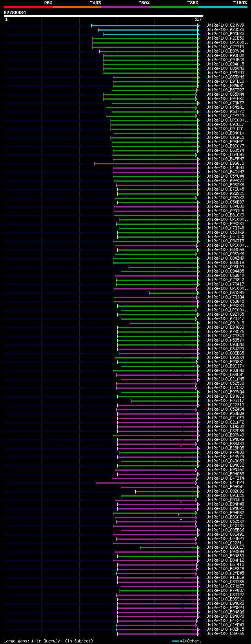251x644 pixels.
Task: Click the UniRef100_A0ZNJ5 label
Action: click(x=225, y=629)
